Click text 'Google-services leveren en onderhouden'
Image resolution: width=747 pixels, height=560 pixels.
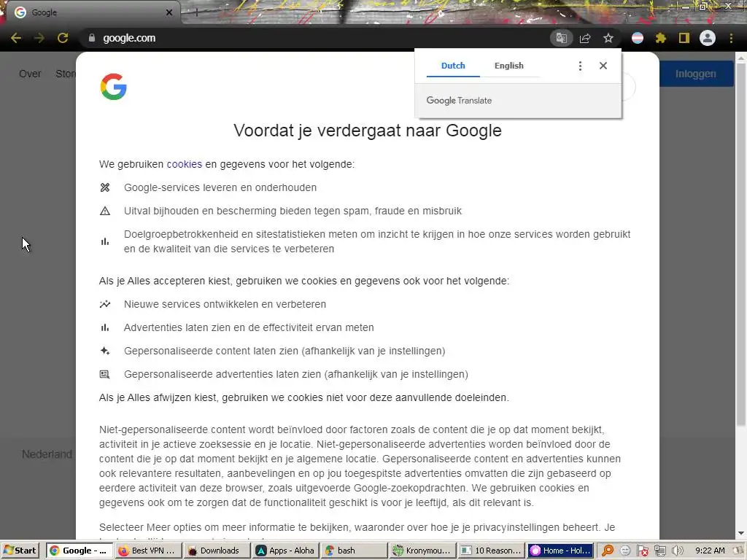point(220,187)
